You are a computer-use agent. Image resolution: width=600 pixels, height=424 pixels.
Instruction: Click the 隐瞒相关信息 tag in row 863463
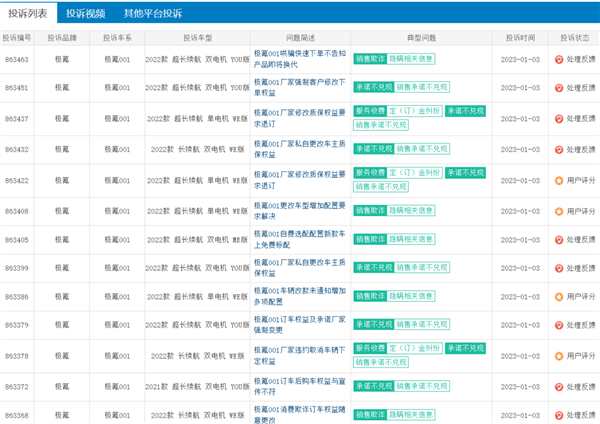coord(411,59)
